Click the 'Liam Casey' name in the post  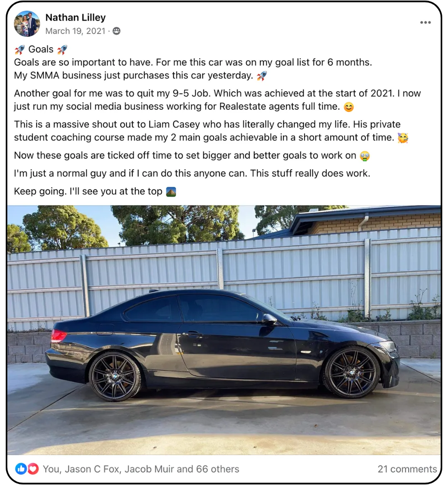pos(174,124)
